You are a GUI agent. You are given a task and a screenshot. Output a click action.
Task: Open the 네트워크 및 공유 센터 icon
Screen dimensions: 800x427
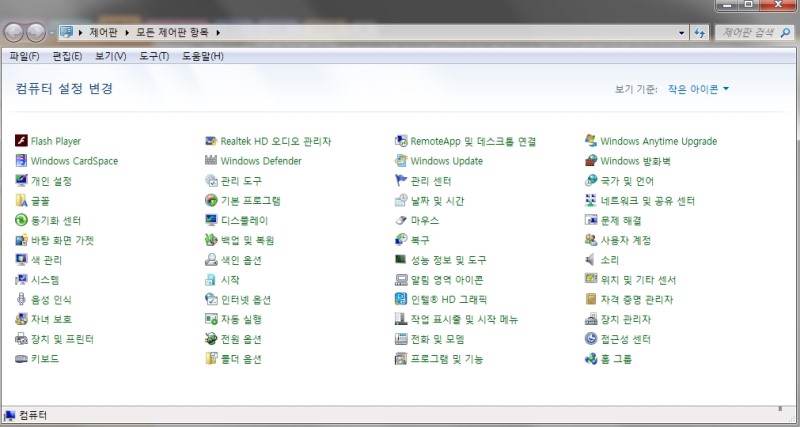coord(591,200)
